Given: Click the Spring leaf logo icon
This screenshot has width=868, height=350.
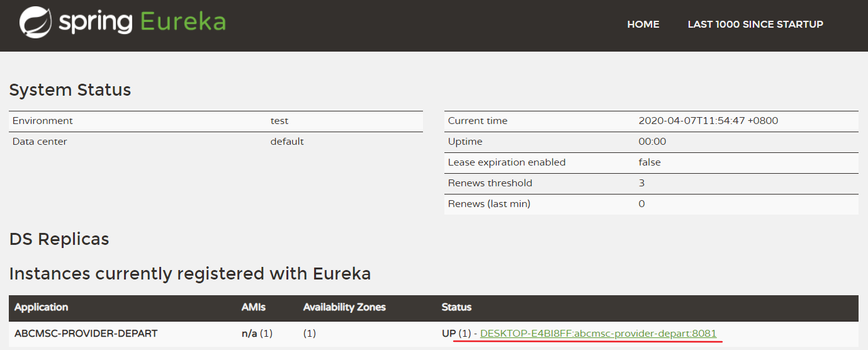Looking at the screenshot, I should tap(35, 23).
